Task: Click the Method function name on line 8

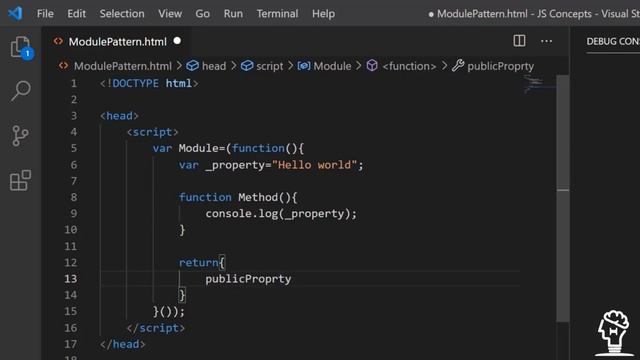Action: [x=258, y=198]
